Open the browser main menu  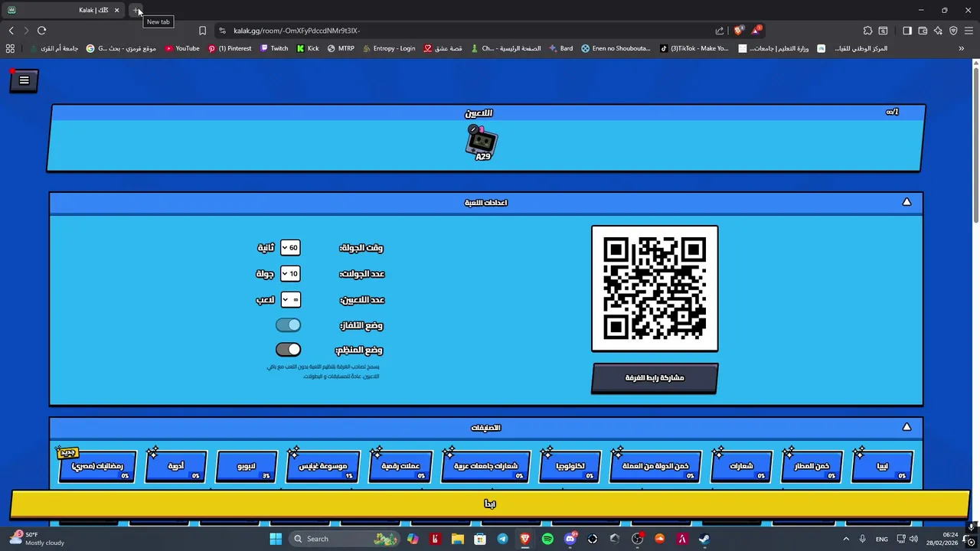pyautogui.click(x=969, y=31)
